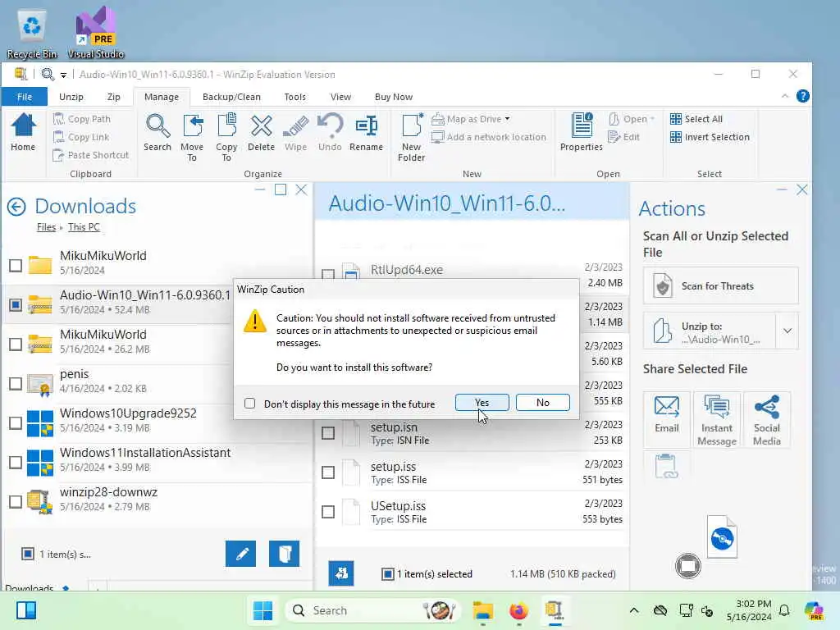
Task: Select the setup.iss file row
Action: tap(472, 472)
